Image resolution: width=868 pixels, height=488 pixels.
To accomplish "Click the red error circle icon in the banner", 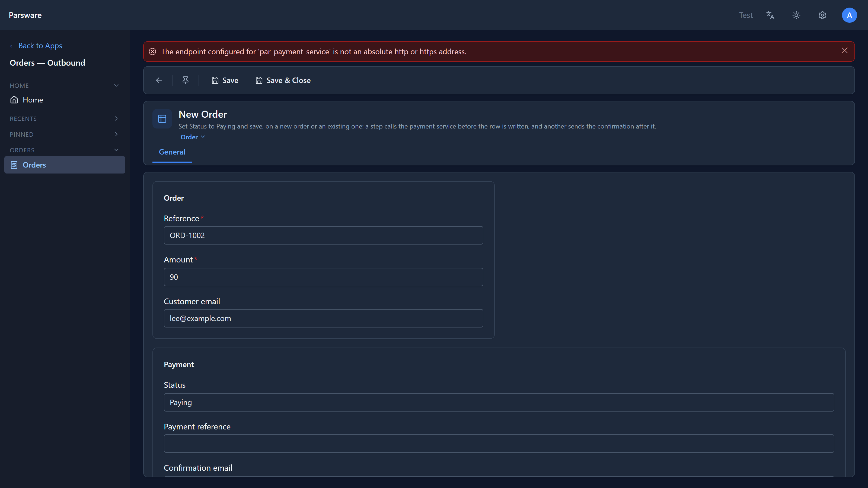I will (x=152, y=52).
